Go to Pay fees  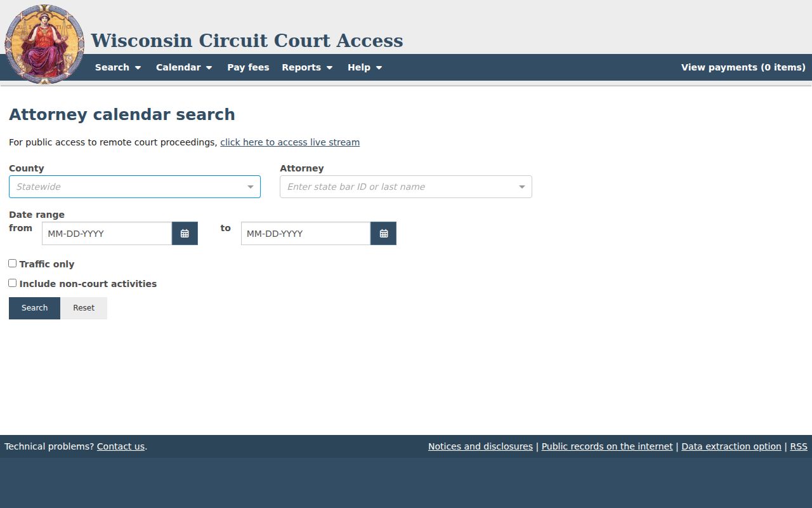(248, 67)
